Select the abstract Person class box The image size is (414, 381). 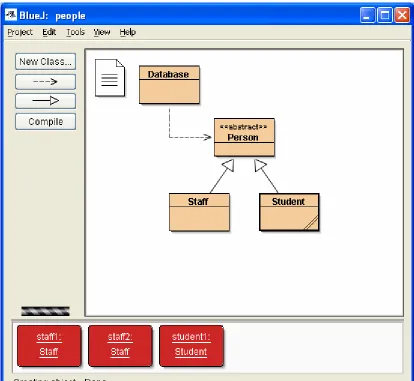coord(244,137)
